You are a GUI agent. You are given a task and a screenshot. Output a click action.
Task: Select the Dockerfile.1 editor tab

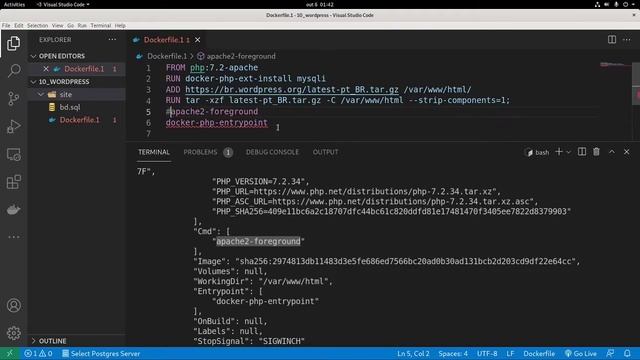pyautogui.click(x=167, y=40)
